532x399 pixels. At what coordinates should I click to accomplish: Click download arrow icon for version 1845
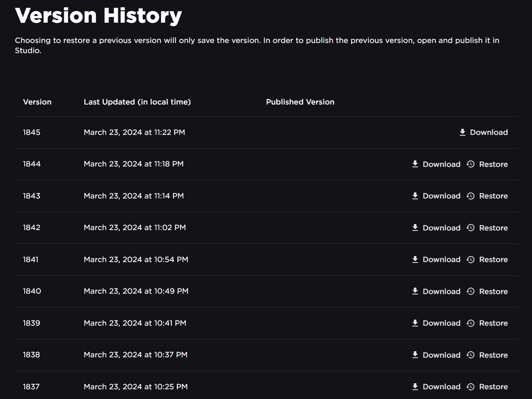[462, 132]
